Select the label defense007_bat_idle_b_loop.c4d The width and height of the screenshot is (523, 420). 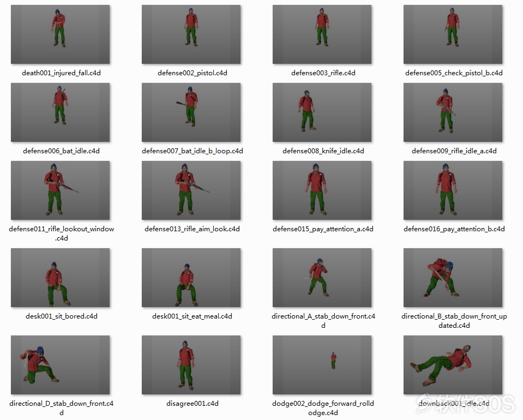tap(193, 151)
